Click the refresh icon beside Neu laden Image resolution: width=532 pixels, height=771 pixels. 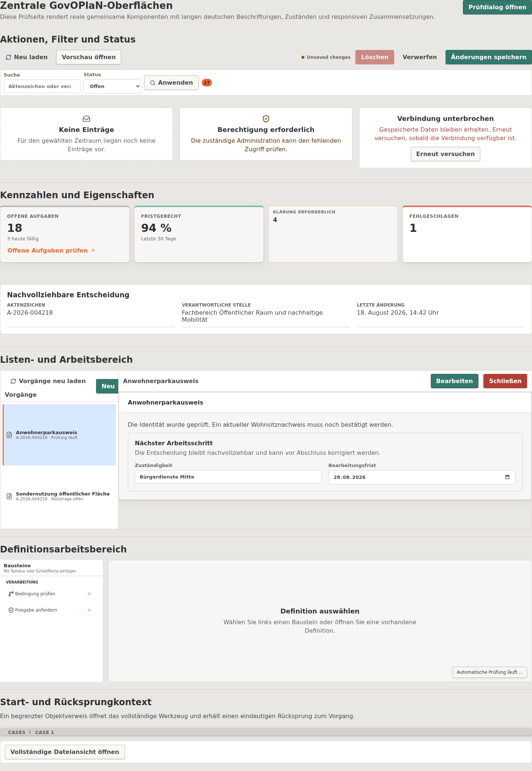pos(8,57)
